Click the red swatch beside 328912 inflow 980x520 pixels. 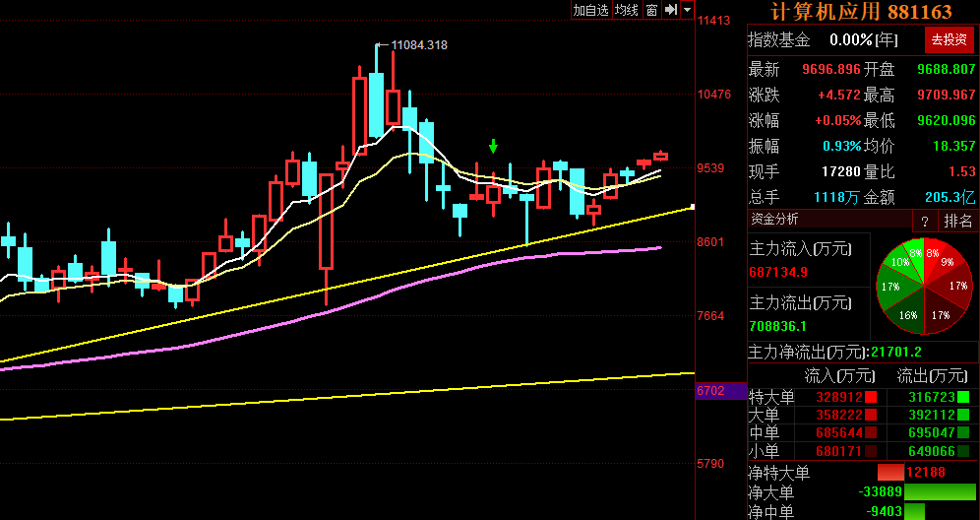870,397
